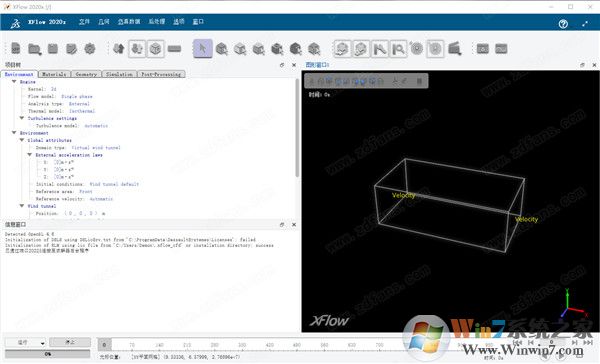Click the Open Project folder icon
The width and height of the screenshot is (600, 364).
(x=34, y=49)
